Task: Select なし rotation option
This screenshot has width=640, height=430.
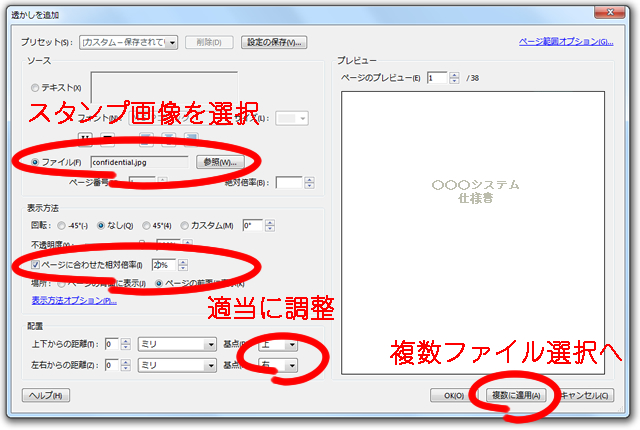Action: (101, 225)
